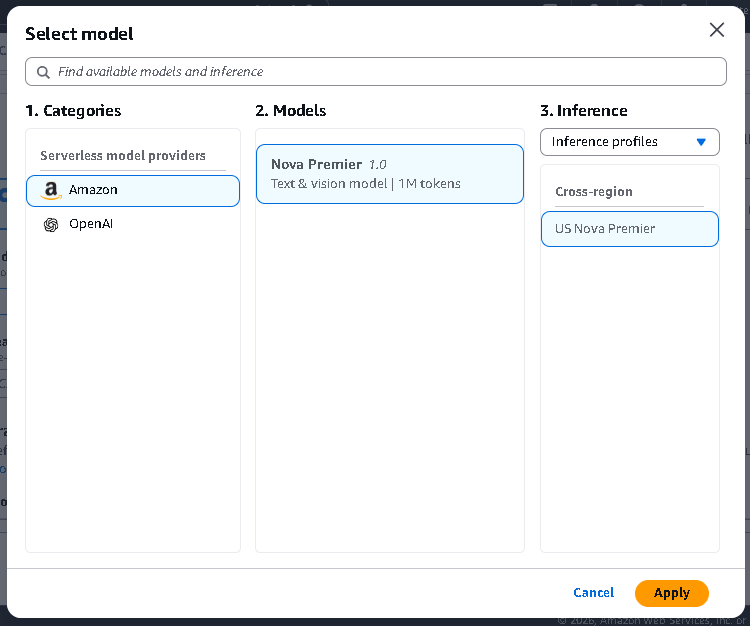
Task: Click the Serverless model providers heading
Action: coord(123,156)
